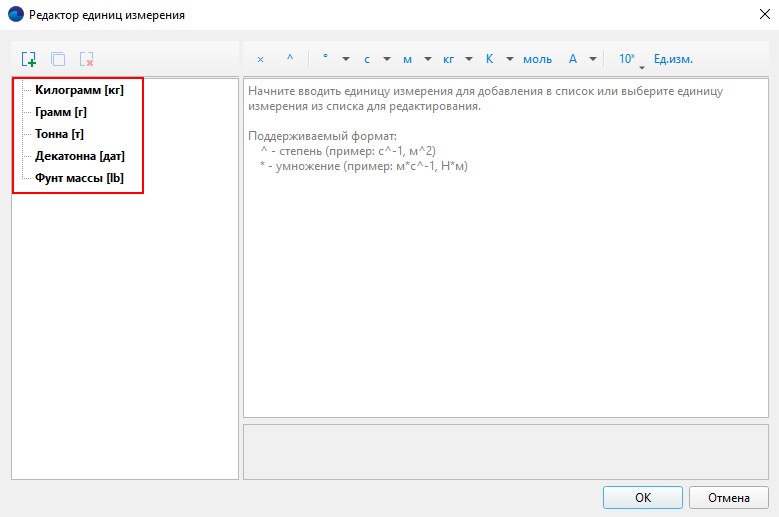Click the delete unit icon
This screenshot has width=779, height=517.
[x=86, y=59]
